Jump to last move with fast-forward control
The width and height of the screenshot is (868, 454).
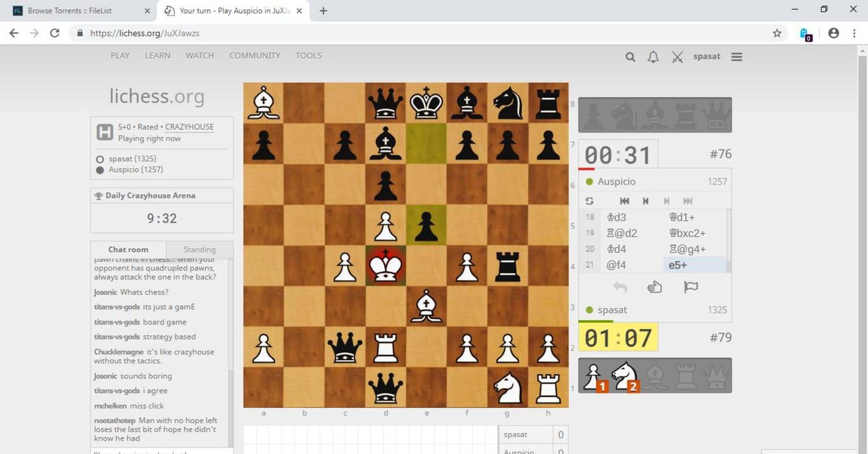(688, 201)
